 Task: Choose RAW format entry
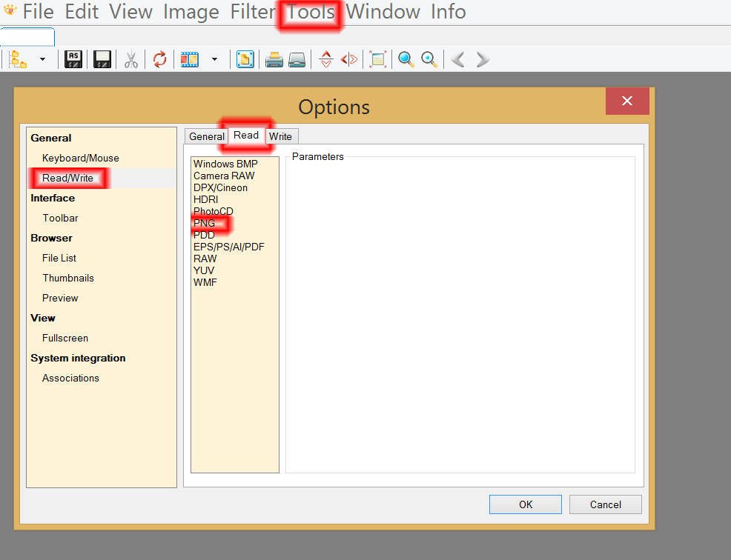(x=205, y=259)
